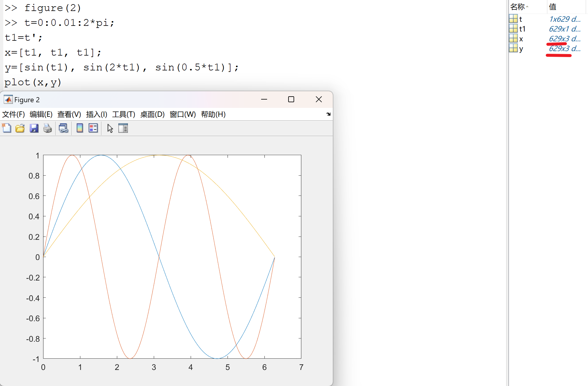Click the y=[sin(t1), ...] command line

(x=121, y=67)
